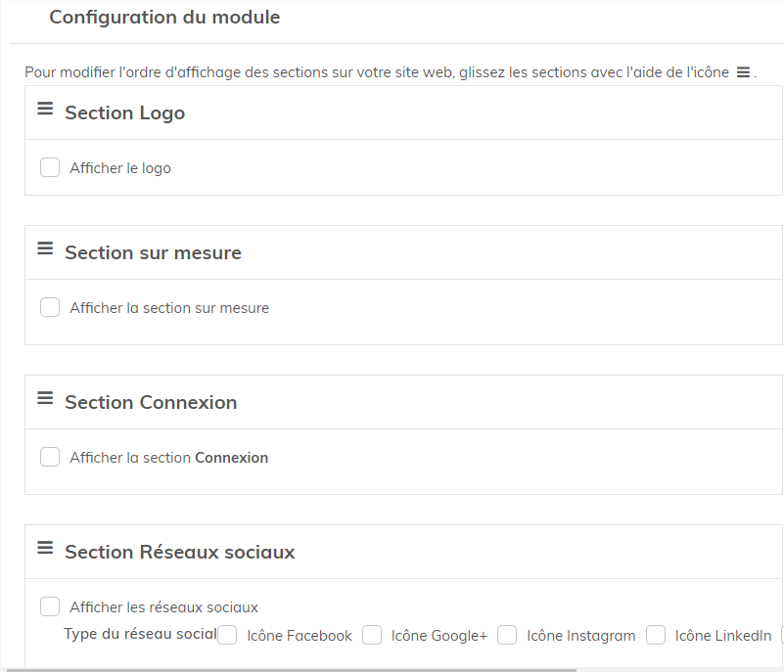Toggle the Icône LinkedIn checkbox
This screenshot has width=784, height=672.
[656, 636]
